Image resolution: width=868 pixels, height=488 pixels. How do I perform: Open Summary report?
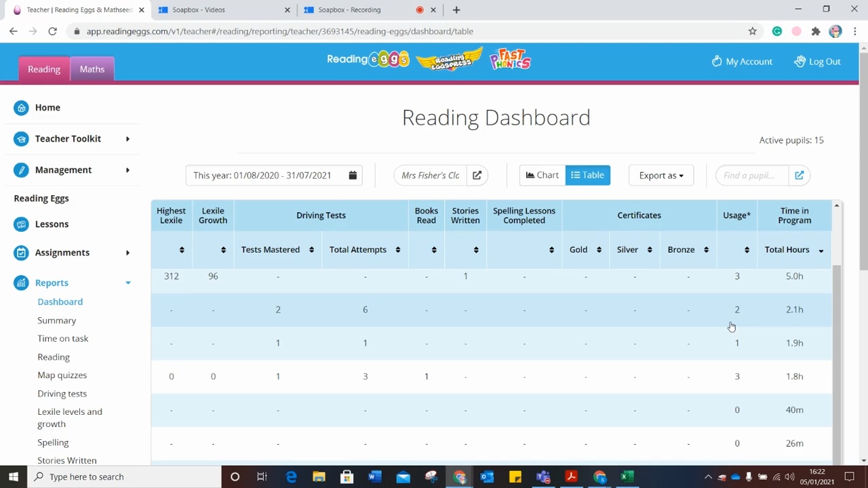click(57, 321)
